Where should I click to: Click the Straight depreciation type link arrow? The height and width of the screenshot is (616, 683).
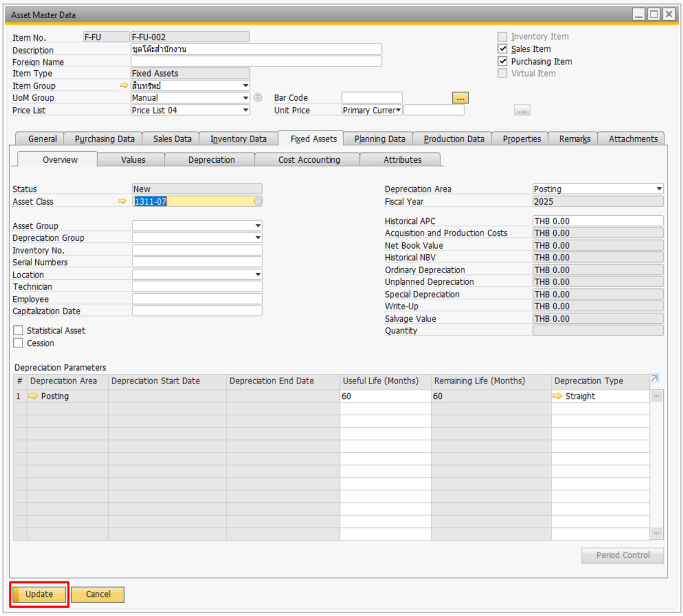click(557, 396)
